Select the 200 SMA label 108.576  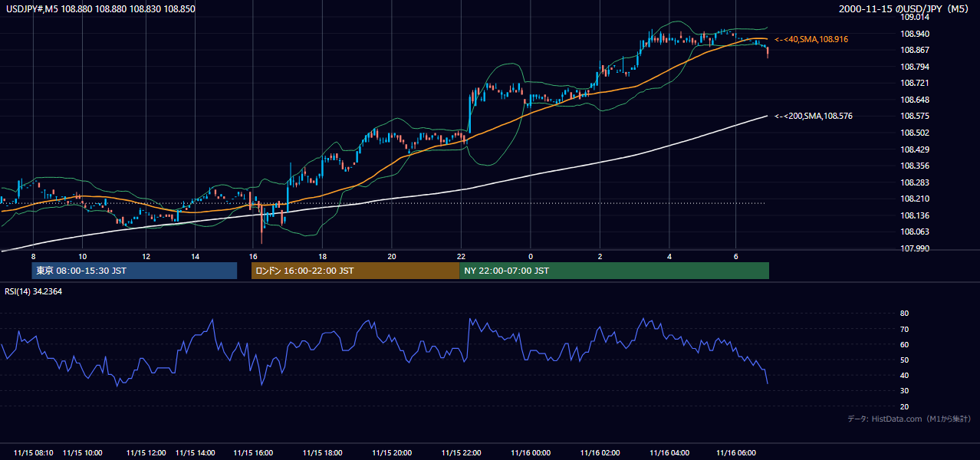click(x=814, y=117)
